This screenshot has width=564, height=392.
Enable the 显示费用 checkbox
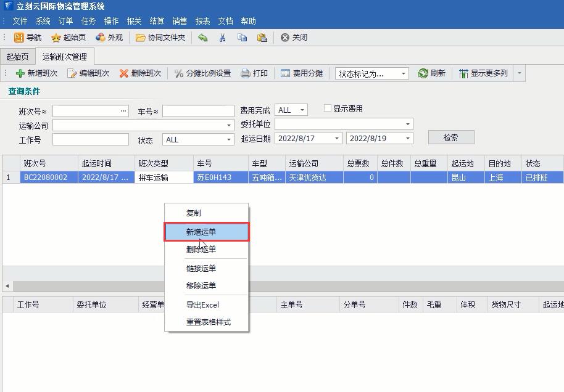(x=328, y=108)
